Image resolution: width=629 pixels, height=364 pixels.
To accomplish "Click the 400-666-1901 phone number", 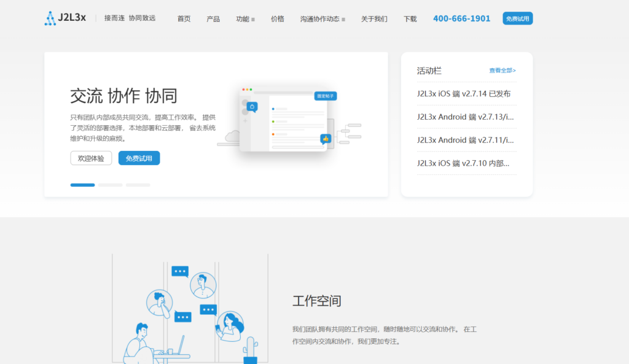I will (x=461, y=18).
